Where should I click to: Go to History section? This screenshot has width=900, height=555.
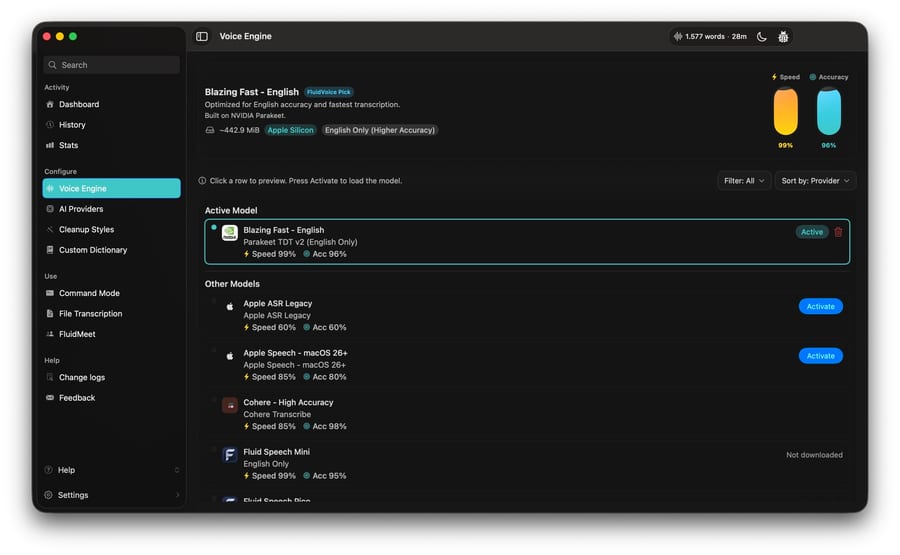click(111, 125)
